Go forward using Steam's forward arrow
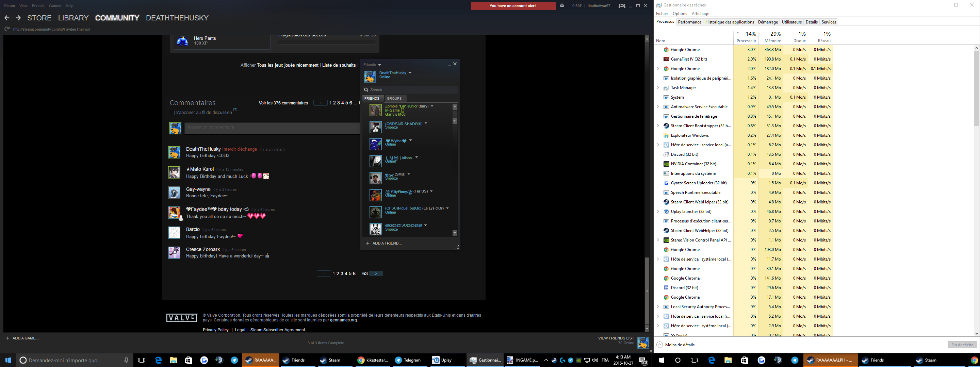980x367 pixels. click(x=18, y=18)
